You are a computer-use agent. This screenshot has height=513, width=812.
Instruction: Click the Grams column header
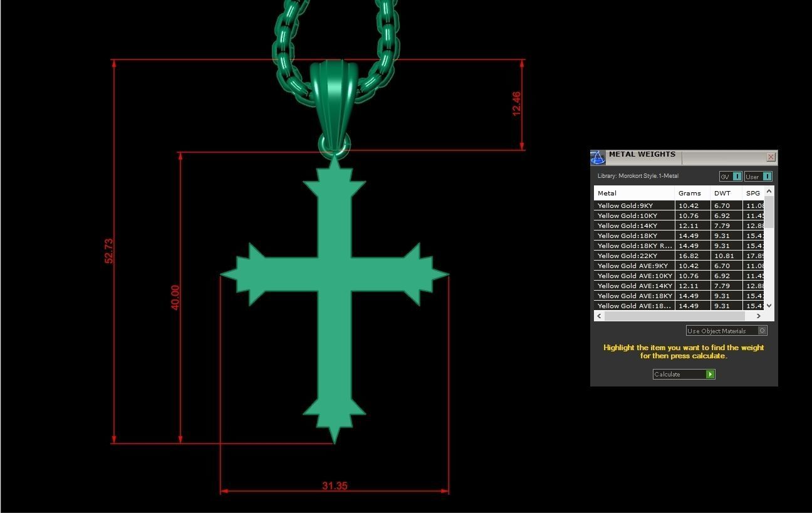692,193
